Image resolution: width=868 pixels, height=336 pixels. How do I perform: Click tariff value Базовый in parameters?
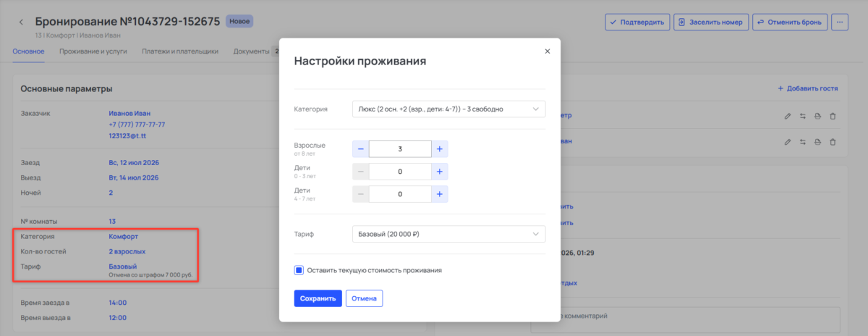tap(122, 266)
